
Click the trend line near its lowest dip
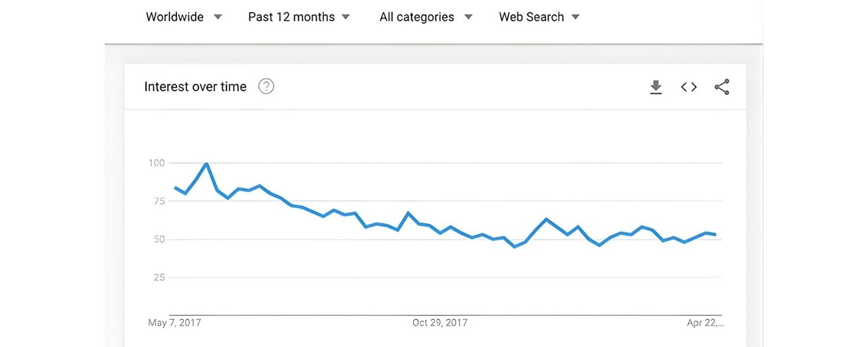pyautogui.click(x=514, y=246)
